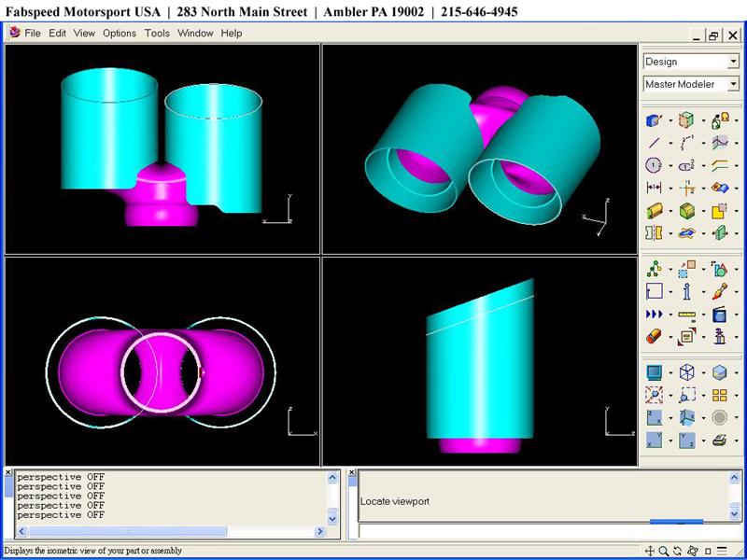747x560 pixels.
Task: Click the Dimension tool icon
Action: [x=655, y=188]
